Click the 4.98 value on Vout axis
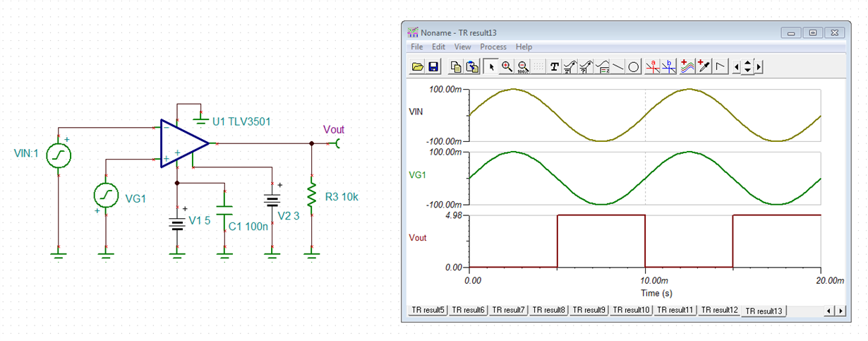 point(454,215)
